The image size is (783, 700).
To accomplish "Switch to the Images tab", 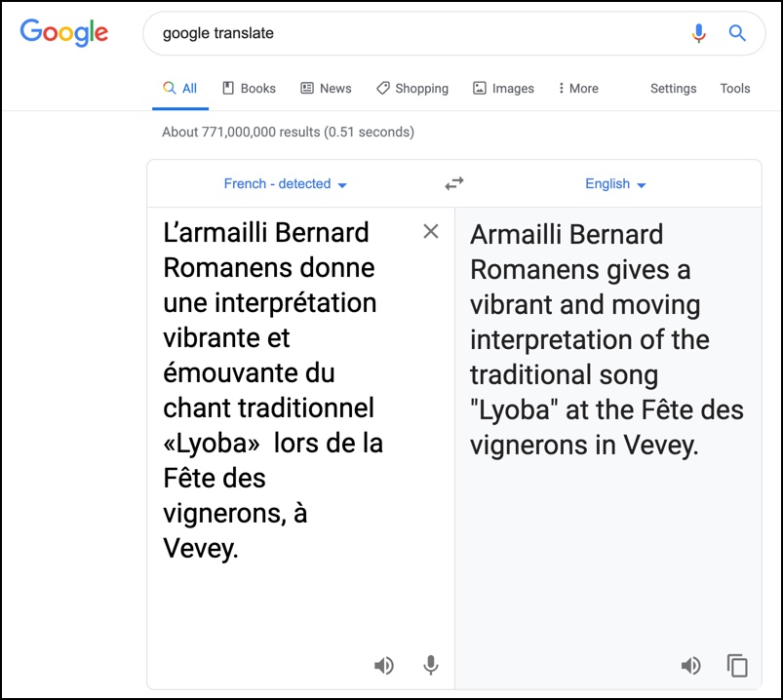I will pos(503,88).
